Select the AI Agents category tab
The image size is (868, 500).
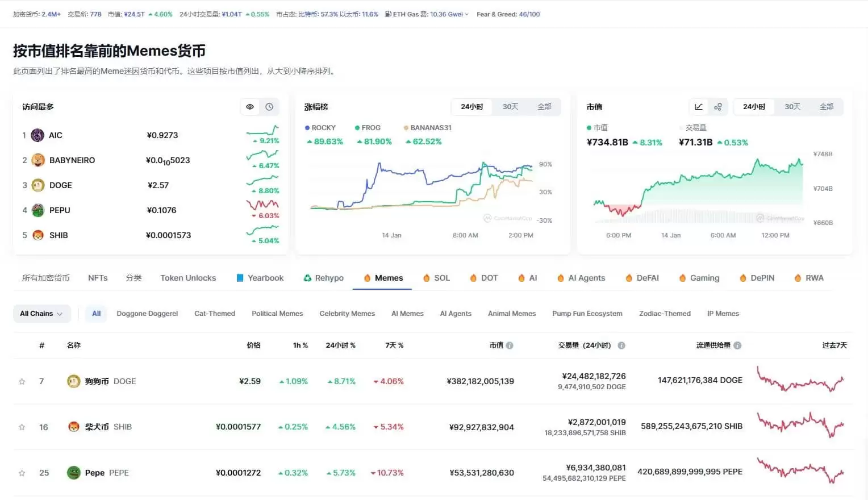pyautogui.click(x=586, y=278)
